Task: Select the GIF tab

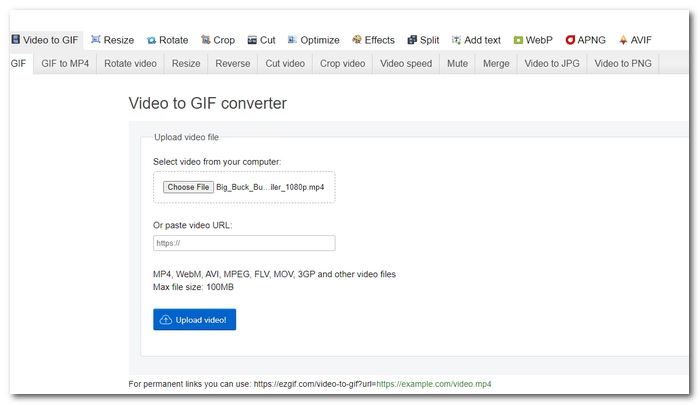Action: click(x=19, y=63)
